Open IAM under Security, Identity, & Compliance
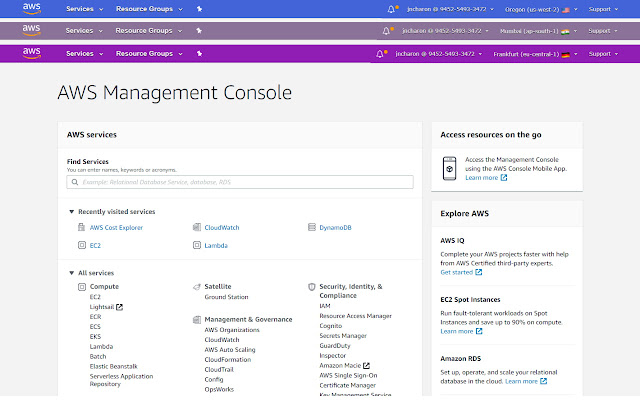Screen dimensions: 640x400 [x=325, y=306]
